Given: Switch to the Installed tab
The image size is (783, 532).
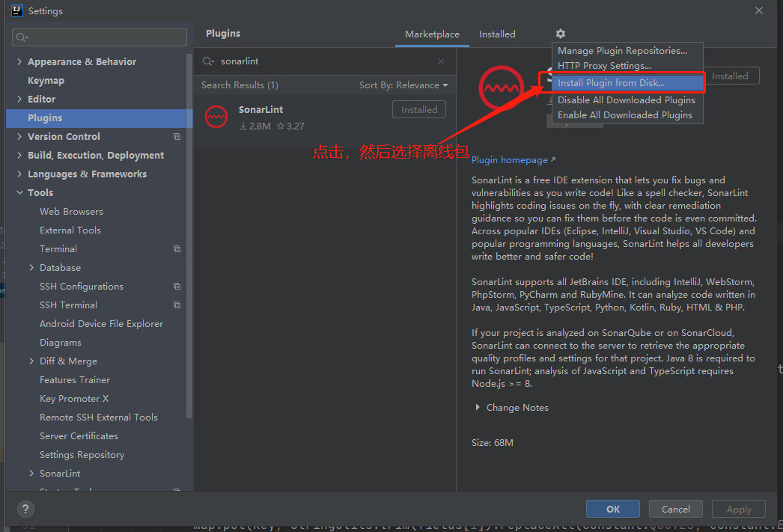Looking at the screenshot, I should click(x=497, y=34).
